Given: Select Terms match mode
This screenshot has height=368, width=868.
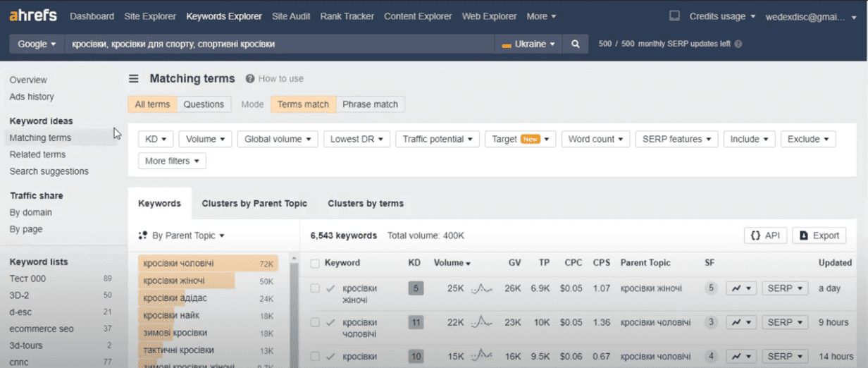Looking at the screenshot, I should click(x=303, y=104).
